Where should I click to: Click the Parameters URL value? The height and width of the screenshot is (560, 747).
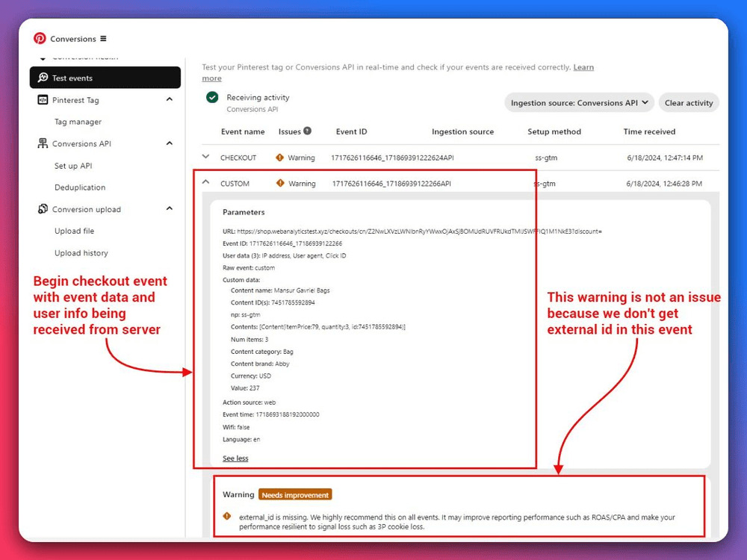[x=419, y=231]
